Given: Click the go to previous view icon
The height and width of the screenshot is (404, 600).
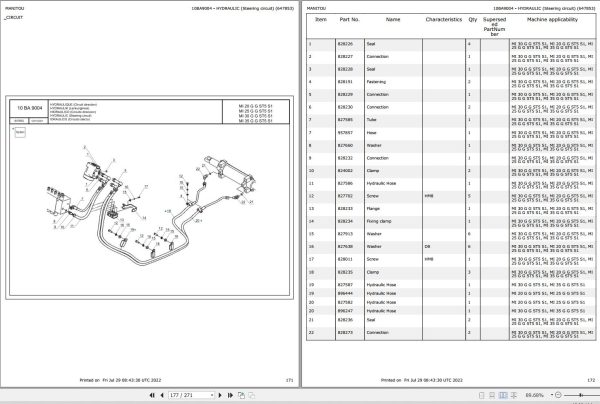Looking at the screenshot, I should [241, 395].
